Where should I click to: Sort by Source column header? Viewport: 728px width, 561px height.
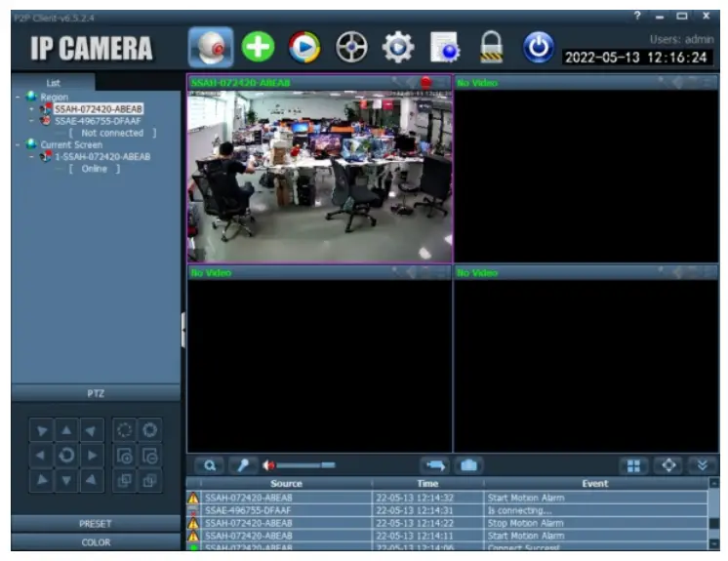(x=286, y=484)
